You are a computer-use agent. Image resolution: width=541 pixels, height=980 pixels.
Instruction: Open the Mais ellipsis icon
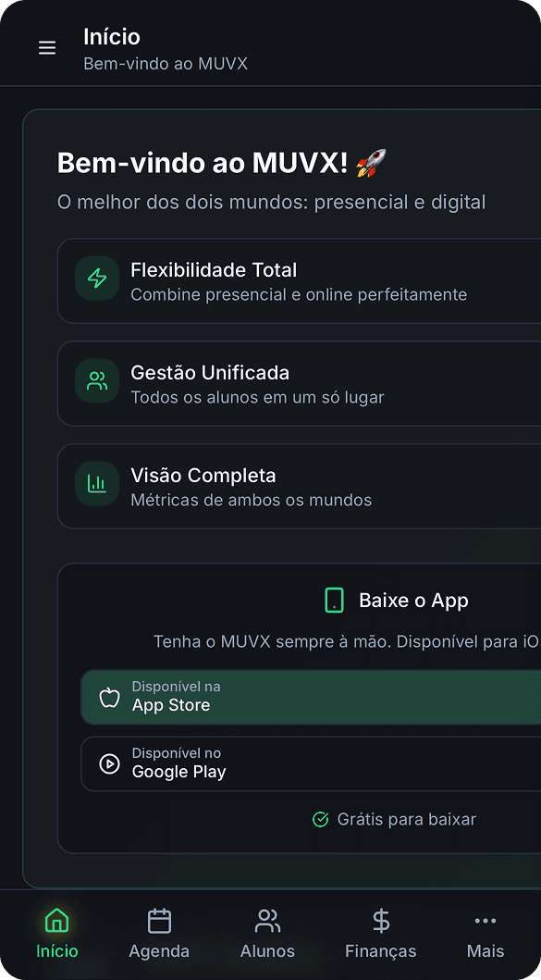(x=486, y=921)
